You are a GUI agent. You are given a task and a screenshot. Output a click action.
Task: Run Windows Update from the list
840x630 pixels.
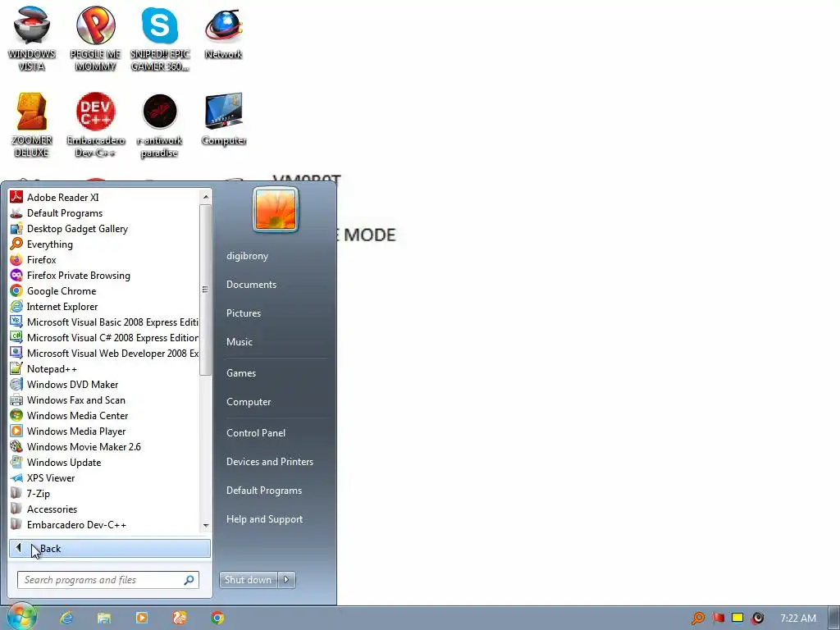point(104,463)
